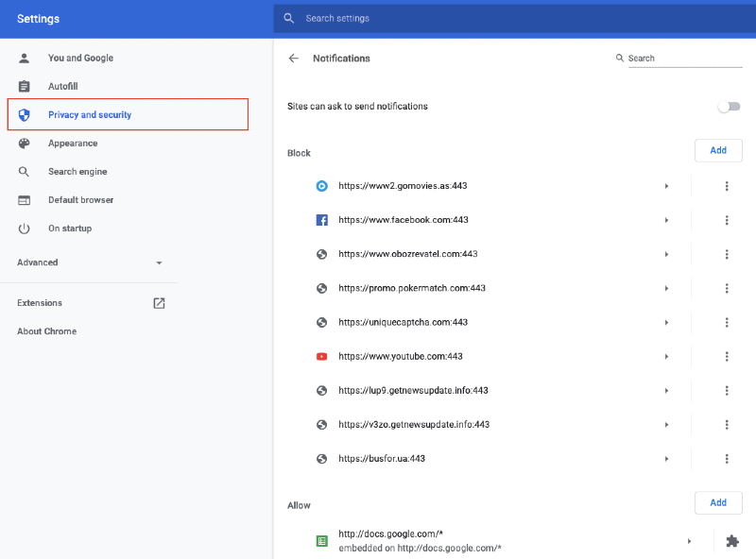Expand site details arrow for www.youtube.com
This screenshot has height=559, width=756.
click(x=666, y=357)
